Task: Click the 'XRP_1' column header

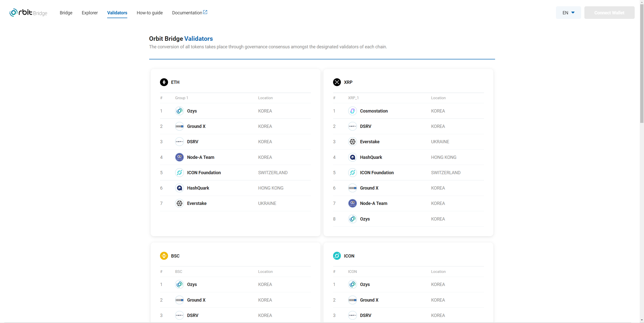Action: tap(353, 98)
